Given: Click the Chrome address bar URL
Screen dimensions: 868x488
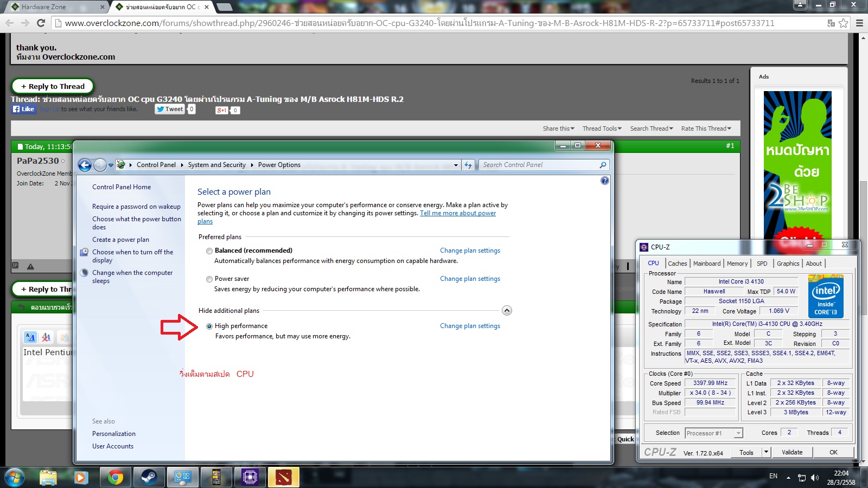Looking at the screenshot, I should [x=419, y=23].
